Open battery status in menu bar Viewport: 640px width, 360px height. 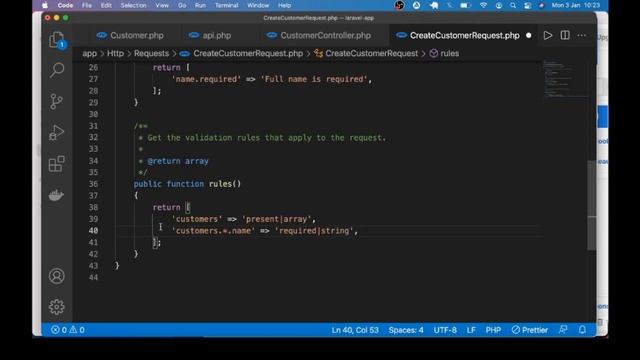pyautogui.click(x=465, y=5)
